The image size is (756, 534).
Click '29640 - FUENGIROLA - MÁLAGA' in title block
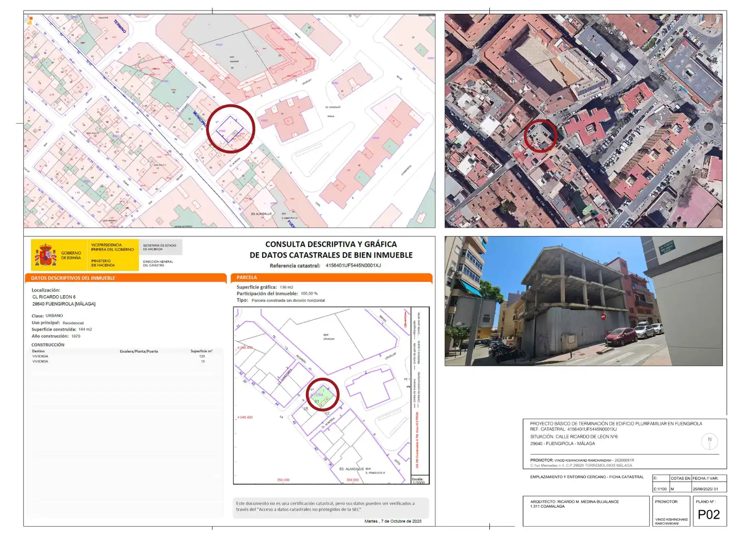pyautogui.click(x=563, y=444)
